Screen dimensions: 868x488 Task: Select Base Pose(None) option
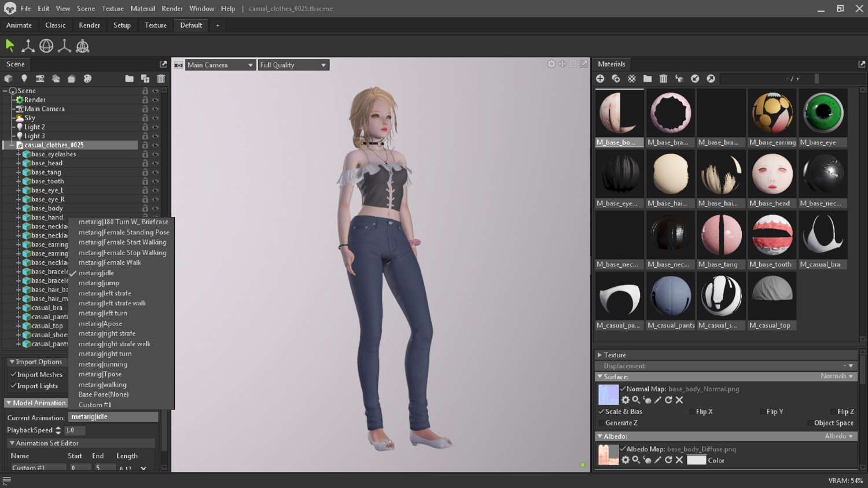(104, 394)
